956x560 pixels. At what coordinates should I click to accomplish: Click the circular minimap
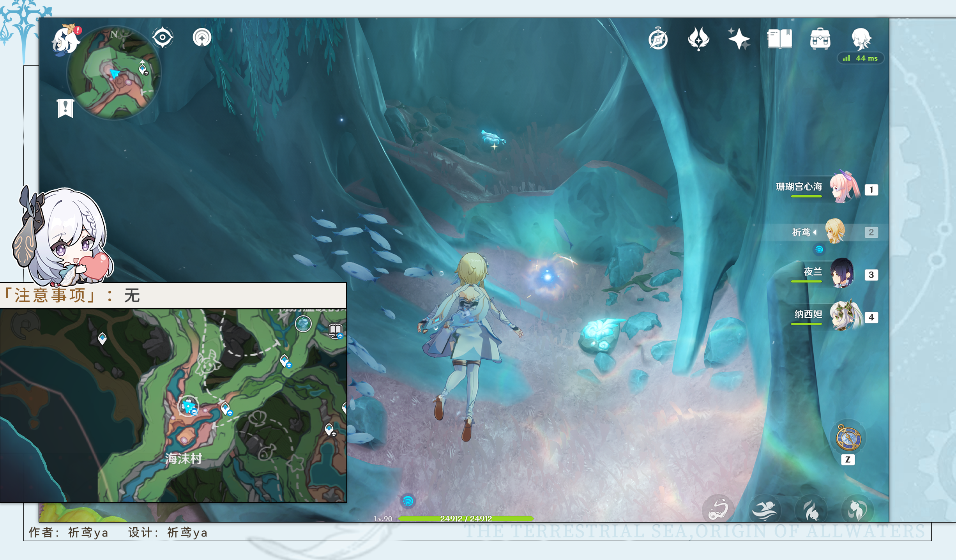pos(114,73)
